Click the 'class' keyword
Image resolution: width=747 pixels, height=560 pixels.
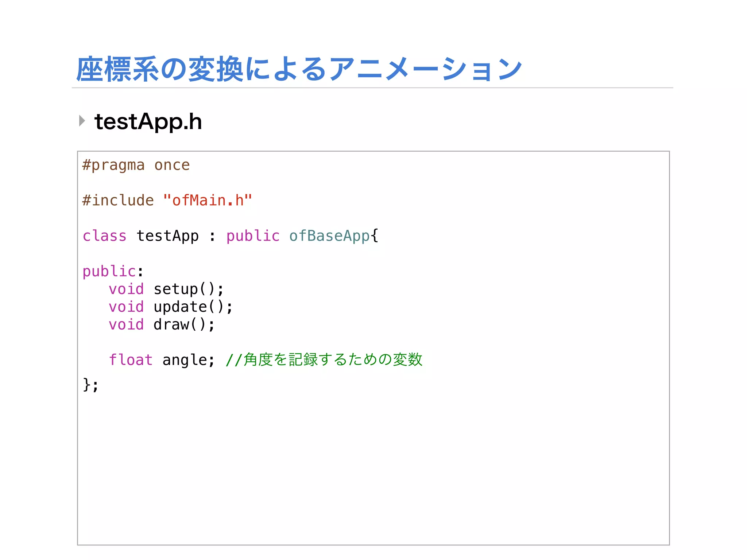[105, 236]
